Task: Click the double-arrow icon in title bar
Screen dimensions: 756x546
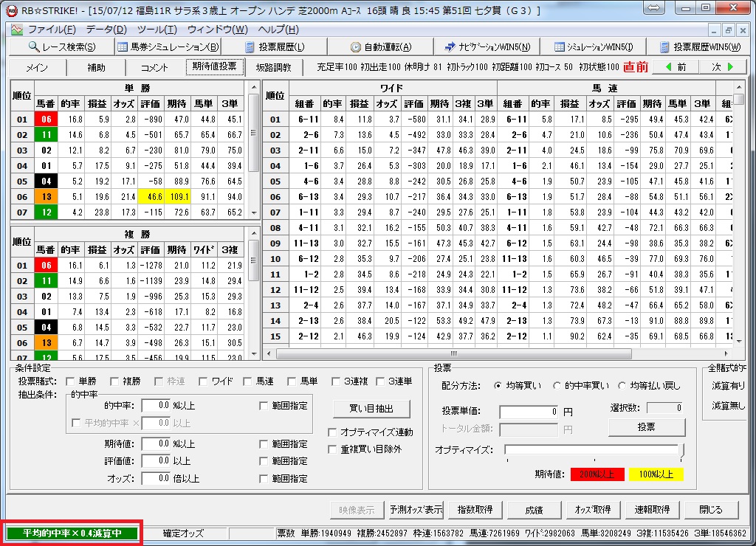Action: click(x=654, y=7)
